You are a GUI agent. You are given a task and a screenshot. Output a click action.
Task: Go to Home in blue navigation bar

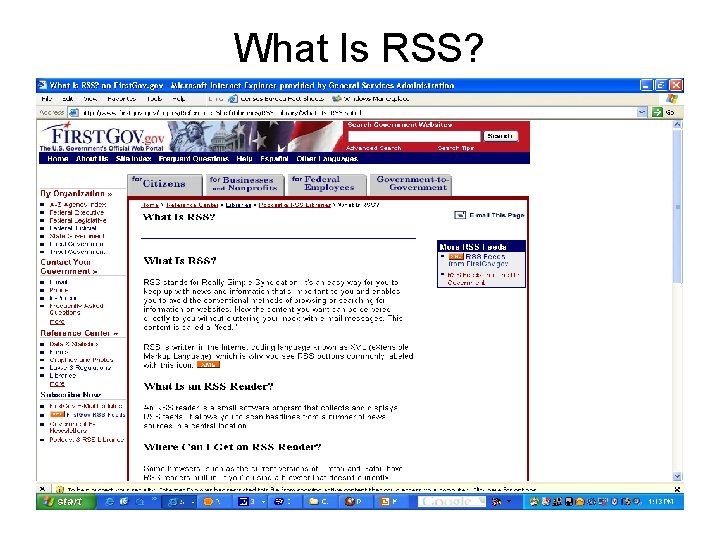58,159
